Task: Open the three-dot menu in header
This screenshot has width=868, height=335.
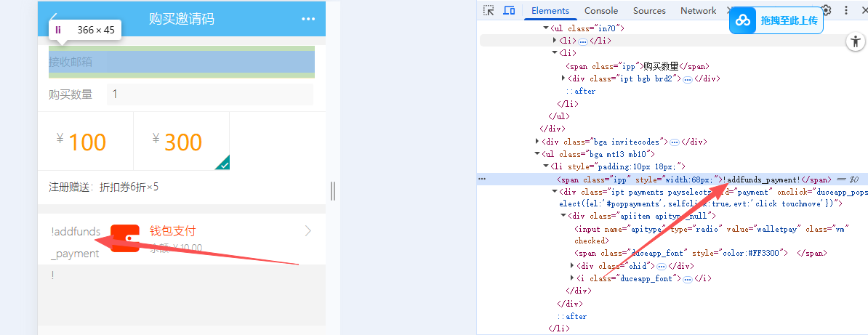Action: (x=308, y=20)
